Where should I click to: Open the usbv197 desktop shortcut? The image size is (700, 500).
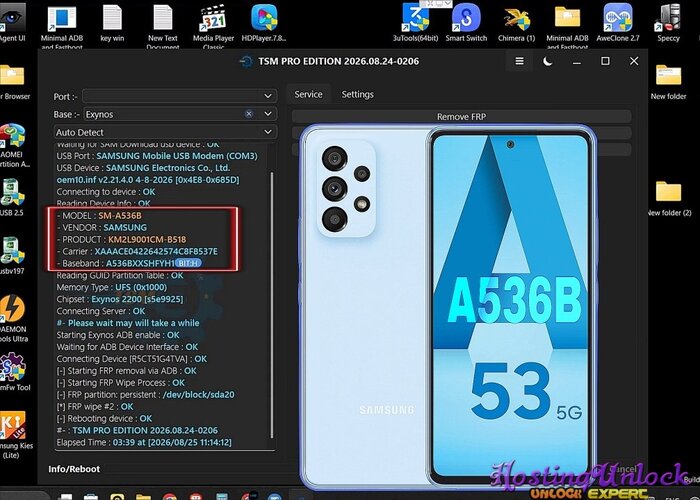12,255
